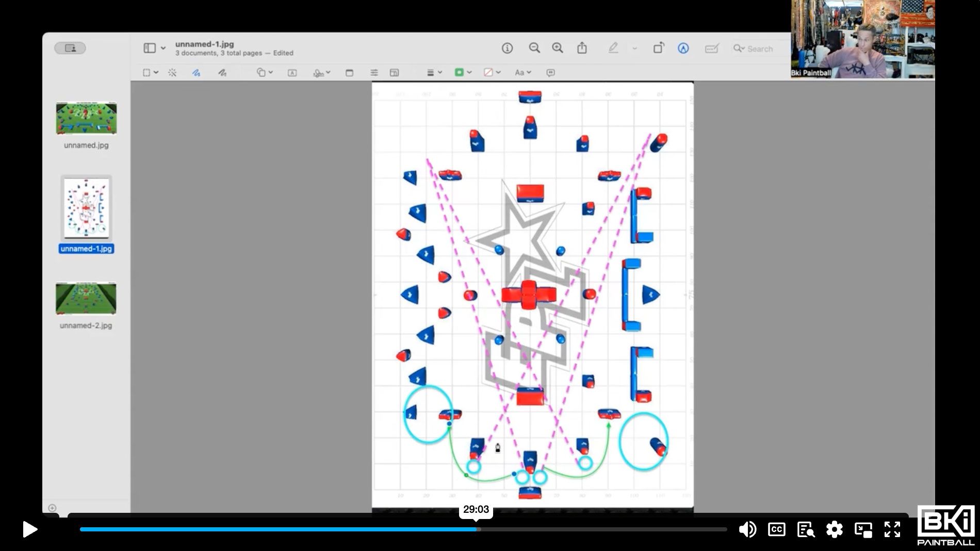Toggle picture-in-picture mode on player
The height and width of the screenshot is (551, 980).
863,529
